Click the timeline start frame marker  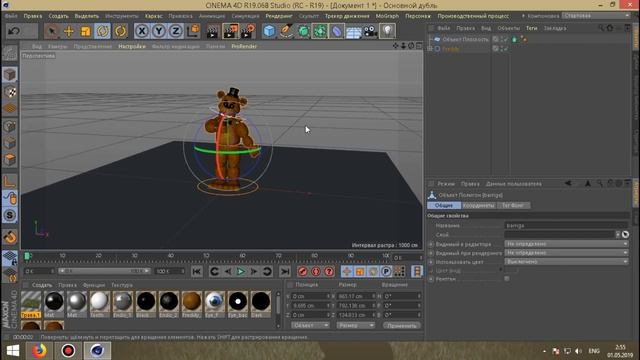(27, 256)
